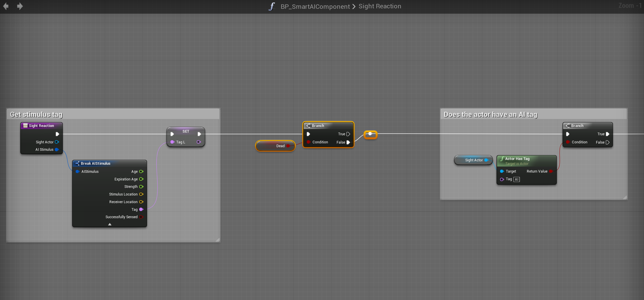The image size is (644, 300).
Task: Edit the Tag input field containing AI
Action: coord(516,179)
